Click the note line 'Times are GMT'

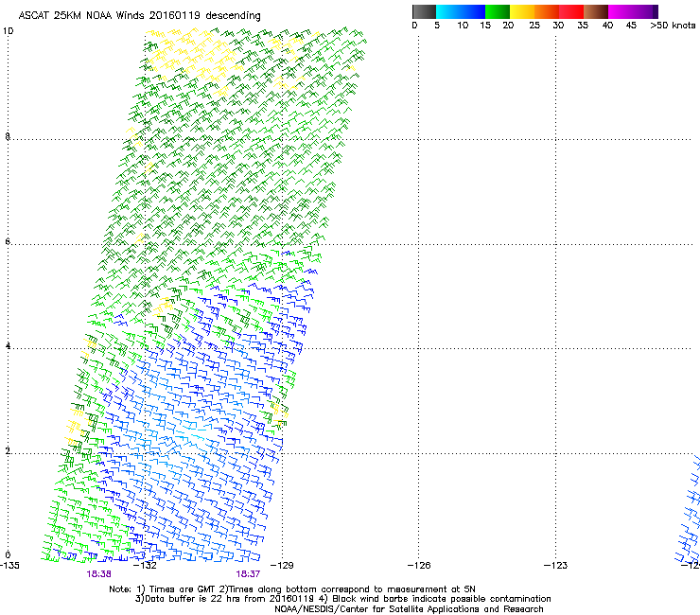click(183, 589)
